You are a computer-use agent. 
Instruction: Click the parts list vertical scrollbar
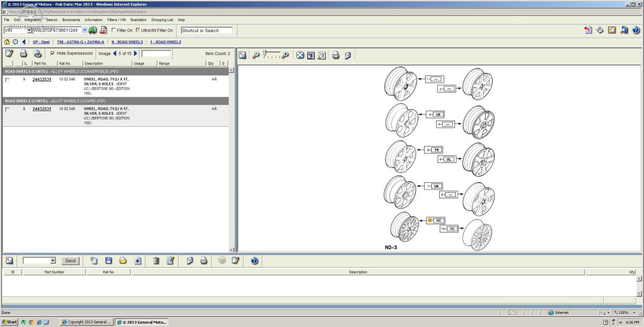[x=231, y=159]
